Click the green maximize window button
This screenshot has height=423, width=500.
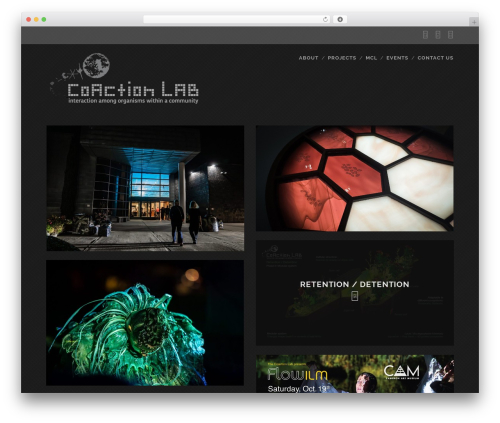(x=44, y=19)
